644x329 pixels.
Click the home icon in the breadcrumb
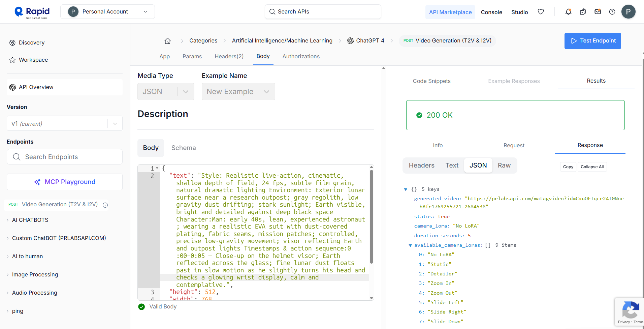(167, 40)
